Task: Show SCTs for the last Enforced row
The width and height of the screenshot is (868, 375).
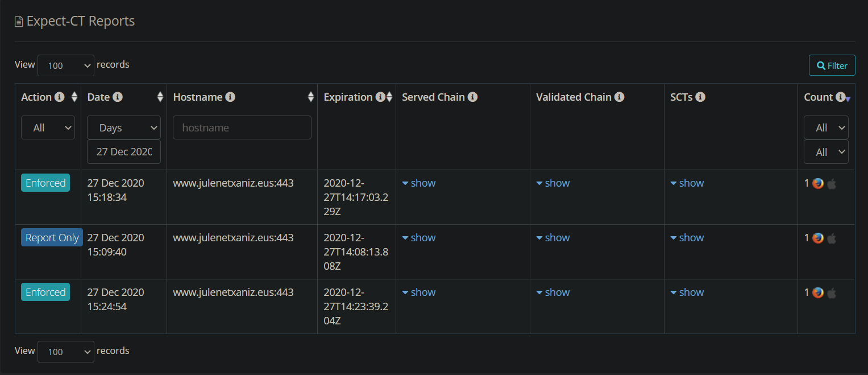Action: [x=687, y=292]
